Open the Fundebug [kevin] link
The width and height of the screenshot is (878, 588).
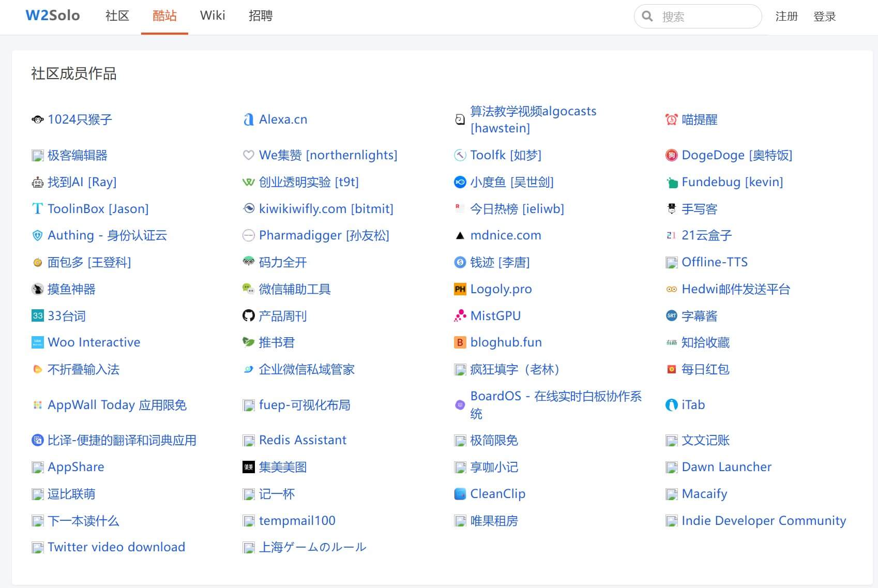tap(732, 182)
